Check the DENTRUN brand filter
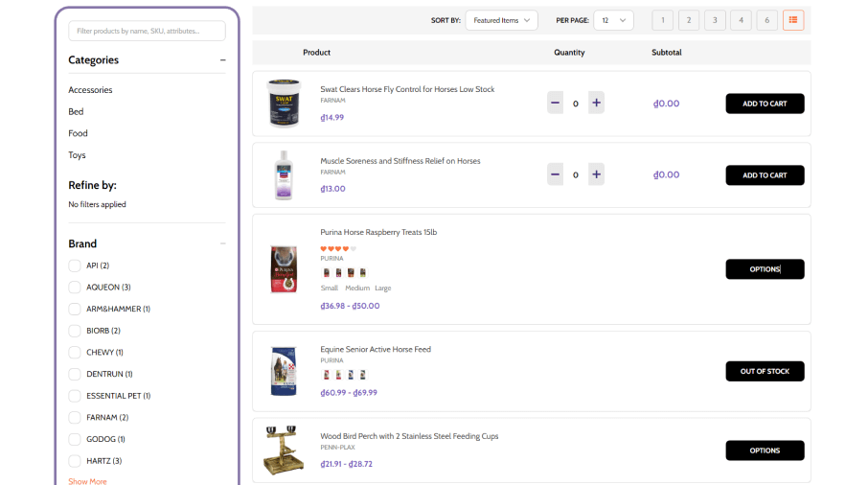The width and height of the screenshot is (868, 485). click(x=75, y=374)
